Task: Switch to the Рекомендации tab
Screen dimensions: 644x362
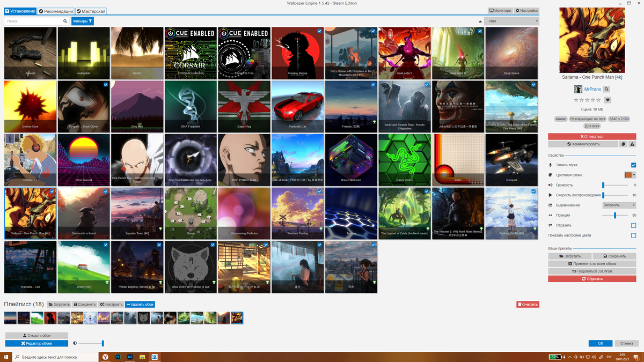Action: (56, 11)
